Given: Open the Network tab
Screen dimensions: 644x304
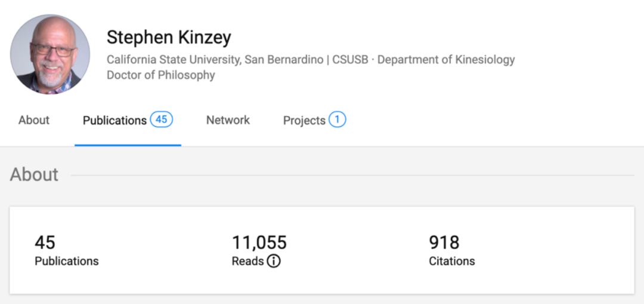Looking at the screenshot, I should (x=228, y=120).
